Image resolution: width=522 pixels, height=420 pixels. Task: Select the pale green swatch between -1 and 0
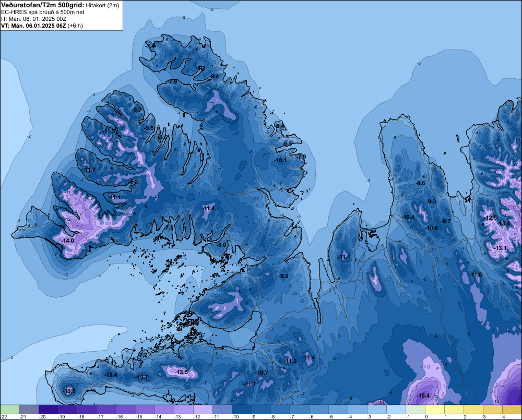(x=416, y=410)
